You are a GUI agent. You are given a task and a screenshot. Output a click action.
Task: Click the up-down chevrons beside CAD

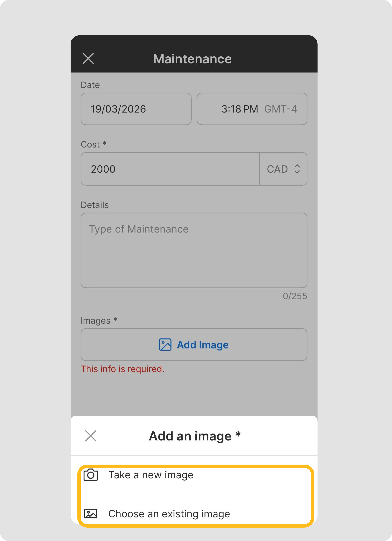[x=297, y=169]
